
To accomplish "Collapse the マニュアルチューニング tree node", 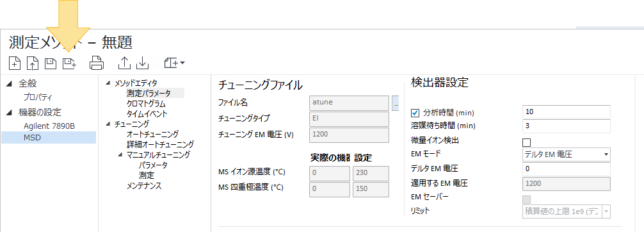I will coord(120,155).
